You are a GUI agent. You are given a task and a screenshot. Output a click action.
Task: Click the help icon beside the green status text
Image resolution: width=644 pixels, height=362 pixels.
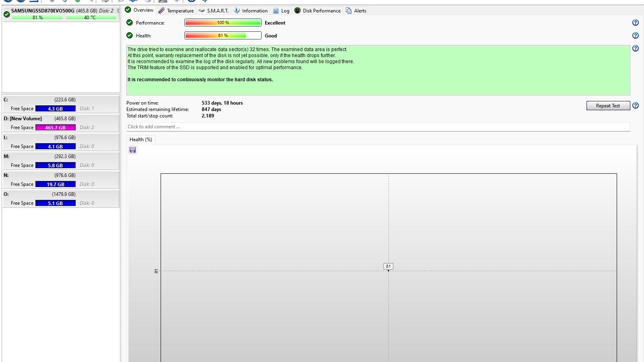636,49
